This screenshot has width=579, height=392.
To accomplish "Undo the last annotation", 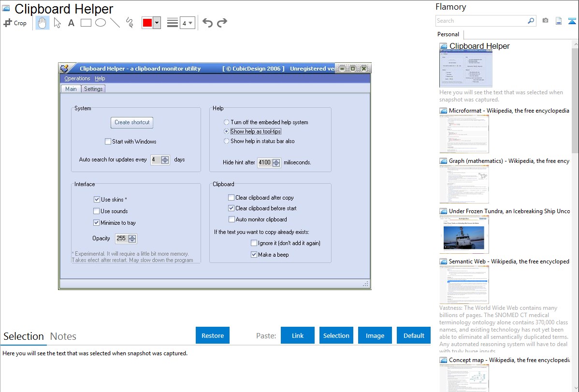I will [207, 23].
